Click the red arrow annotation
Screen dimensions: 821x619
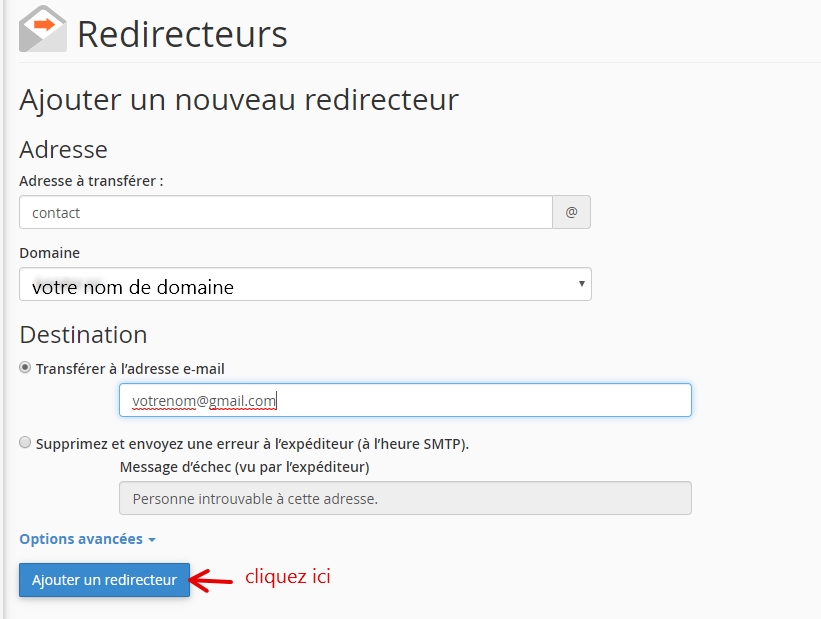click(210, 580)
